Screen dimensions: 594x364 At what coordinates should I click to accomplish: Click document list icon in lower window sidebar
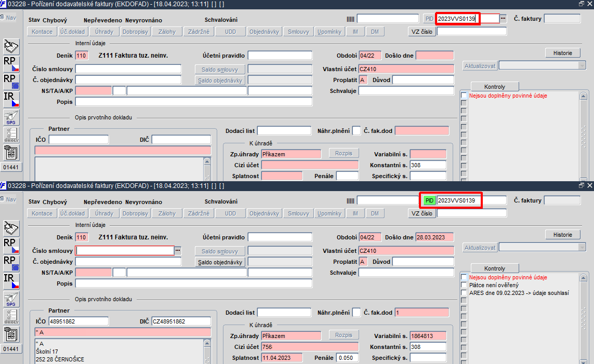click(x=11, y=334)
